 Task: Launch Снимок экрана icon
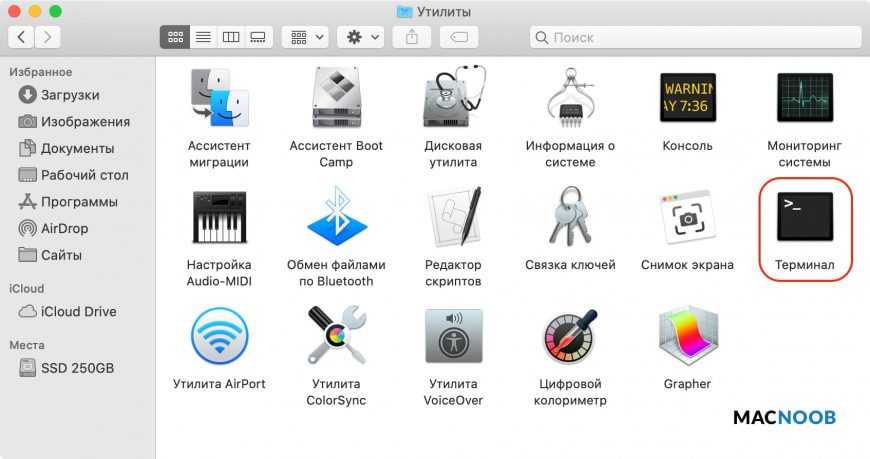(x=688, y=218)
